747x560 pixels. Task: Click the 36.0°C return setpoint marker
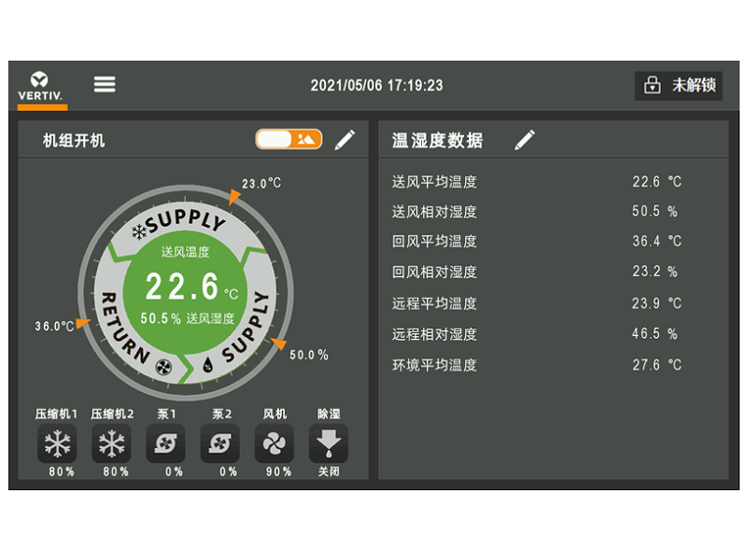point(82,324)
